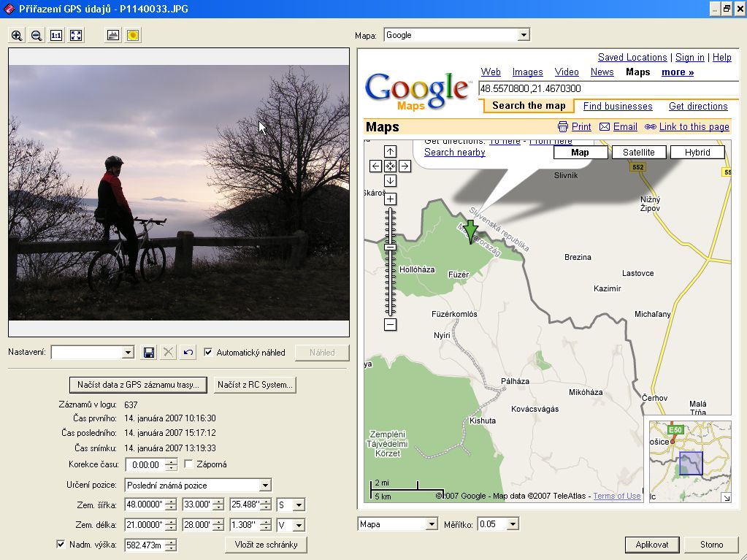Toggle the Automatický náhled checkbox
This screenshot has width=747, height=560.
point(209,353)
